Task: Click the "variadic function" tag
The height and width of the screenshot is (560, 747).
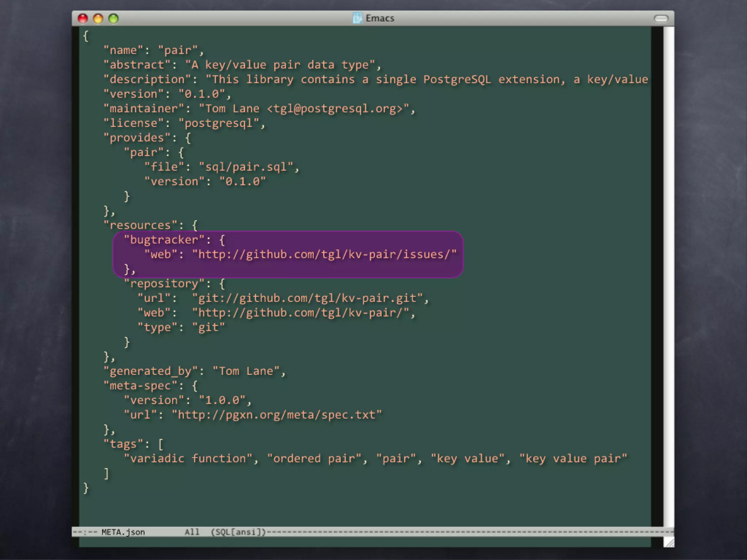Action: point(188,459)
